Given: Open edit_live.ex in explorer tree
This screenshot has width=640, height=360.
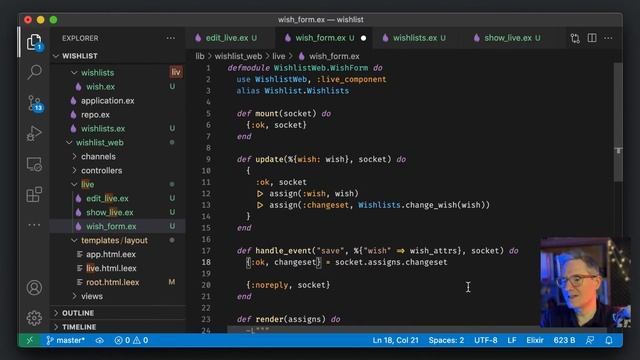Looking at the screenshot, I should pyautogui.click(x=118, y=198).
